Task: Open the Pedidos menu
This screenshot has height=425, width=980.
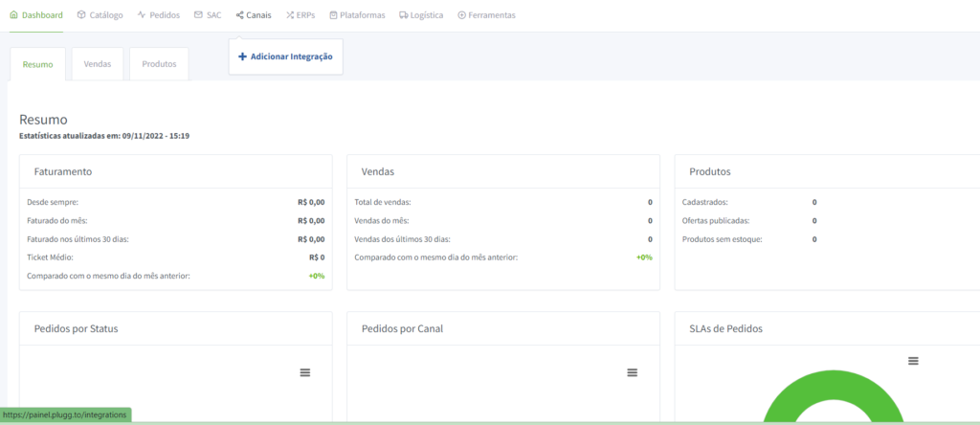Action: coord(159,15)
